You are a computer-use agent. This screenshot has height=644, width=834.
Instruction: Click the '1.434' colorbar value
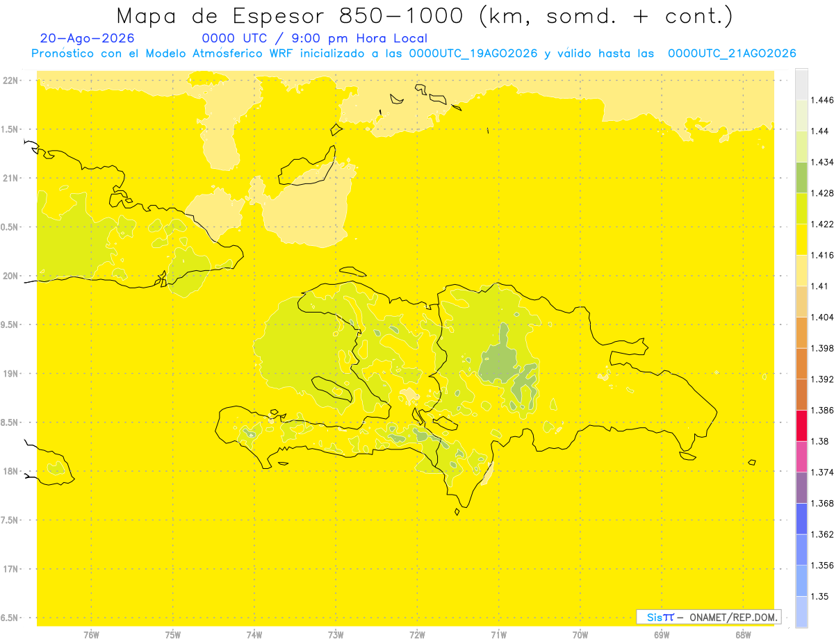coord(821,163)
